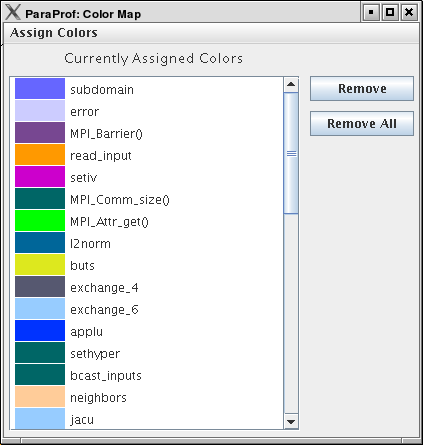Select the buts yellow swatch
The width and height of the screenshot is (423, 445).
click(x=40, y=265)
